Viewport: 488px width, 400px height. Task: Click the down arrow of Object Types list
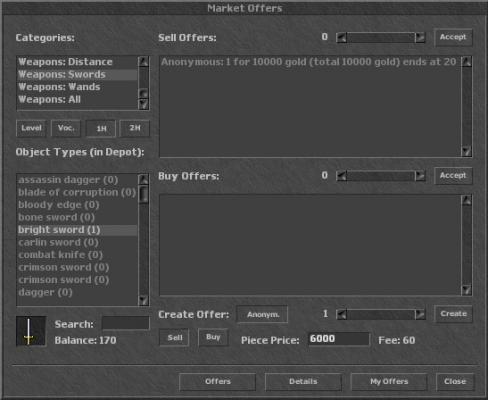coord(143,300)
